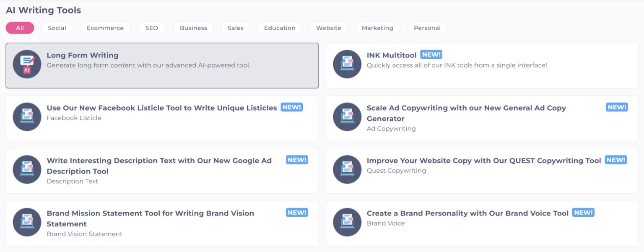Click the General Ad Copy Generator icon

click(347, 117)
